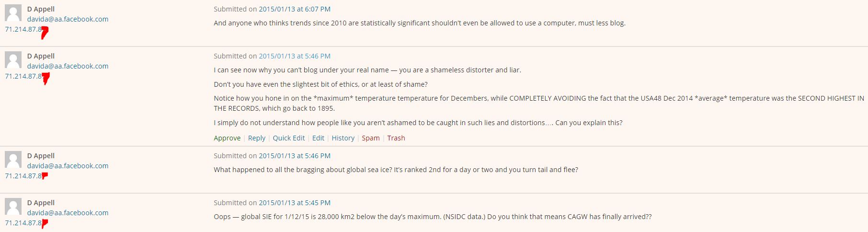The image size is (868, 232).
Task: Click the avatar beside the 'shameless distorter' comment
Action: [13, 60]
